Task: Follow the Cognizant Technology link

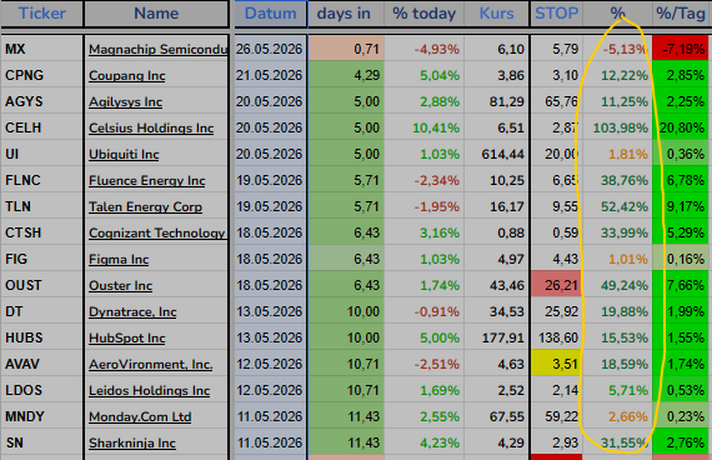Action: (158, 233)
